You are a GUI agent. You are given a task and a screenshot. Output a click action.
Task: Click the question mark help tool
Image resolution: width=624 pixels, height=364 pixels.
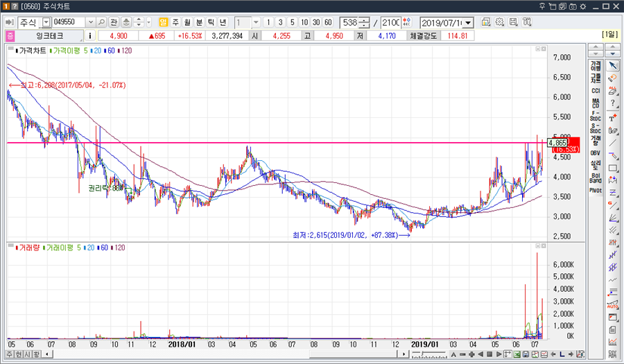612,103
